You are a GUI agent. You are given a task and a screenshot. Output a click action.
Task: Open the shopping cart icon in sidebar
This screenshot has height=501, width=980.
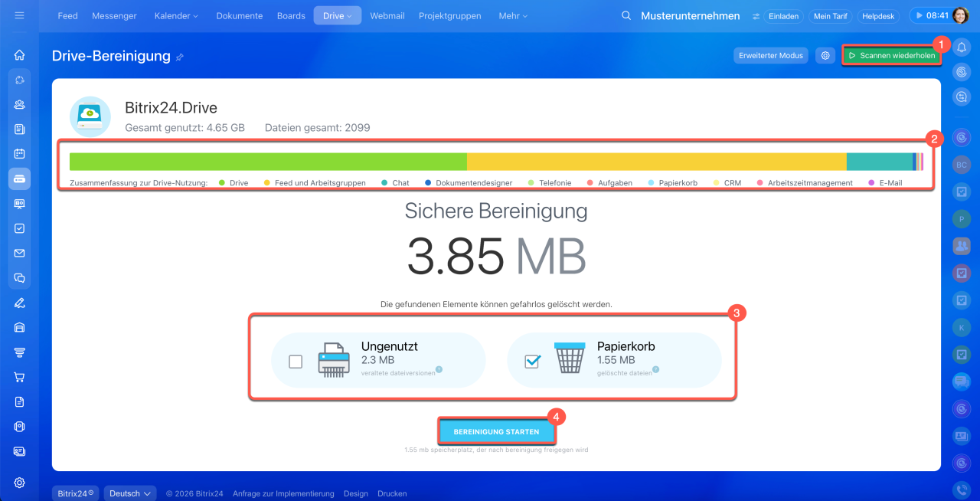pos(20,377)
